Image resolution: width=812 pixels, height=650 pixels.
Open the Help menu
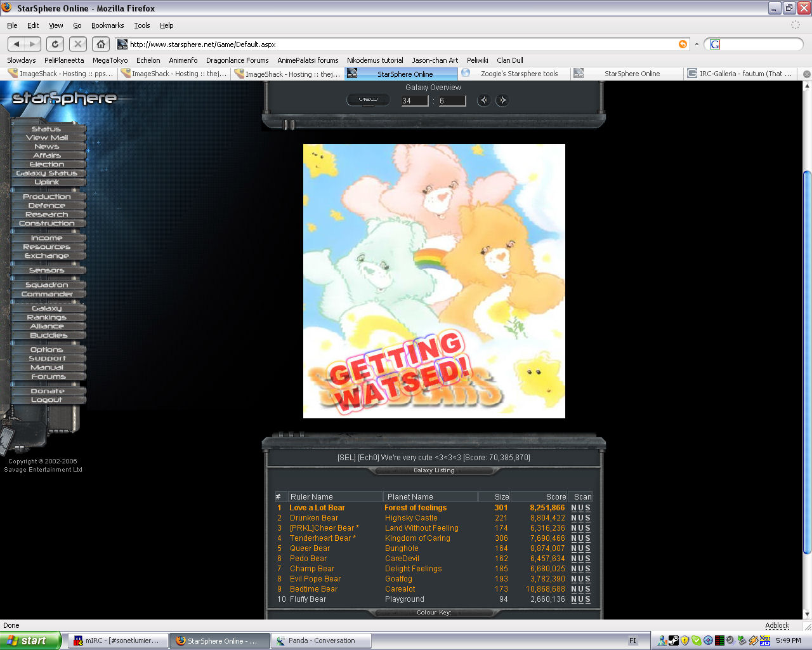[x=166, y=25]
